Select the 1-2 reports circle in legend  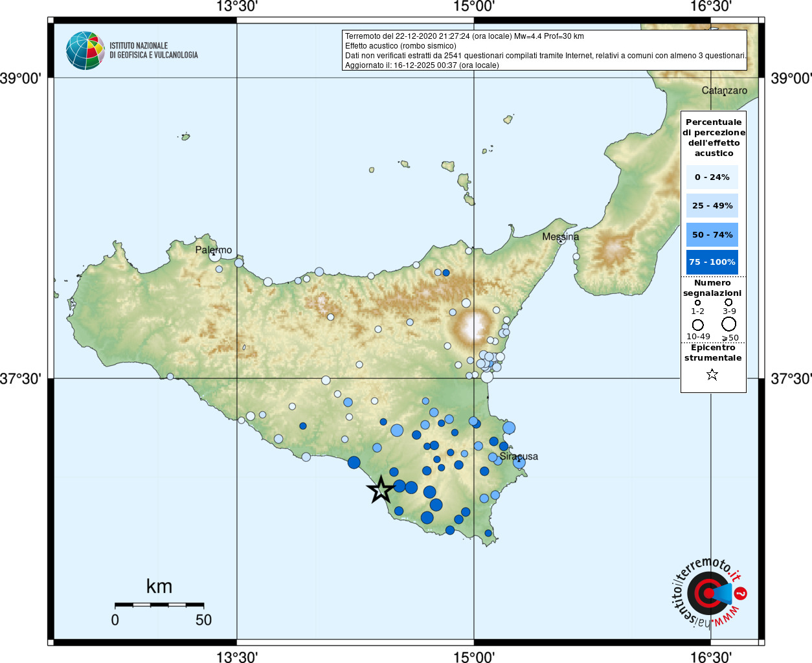(697, 302)
